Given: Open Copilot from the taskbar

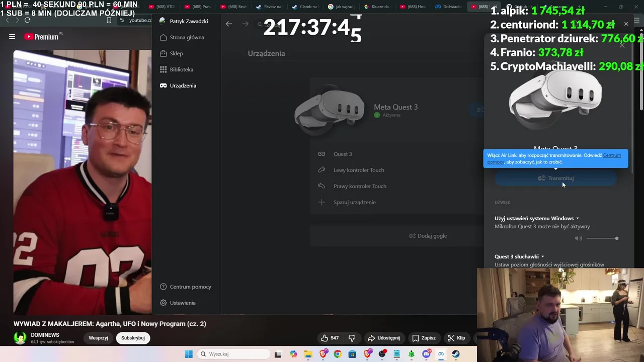Looking at the screenshot, I should pos(293,354).
